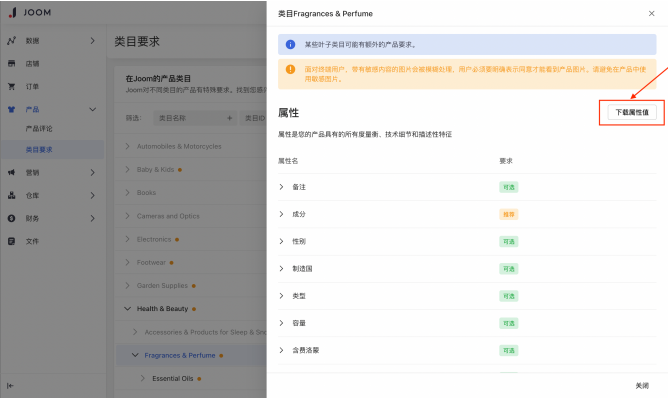669x401 pixels.
Task: Select the store icon in sidebar
Action: pyautogui.click(x=12, y=64)
